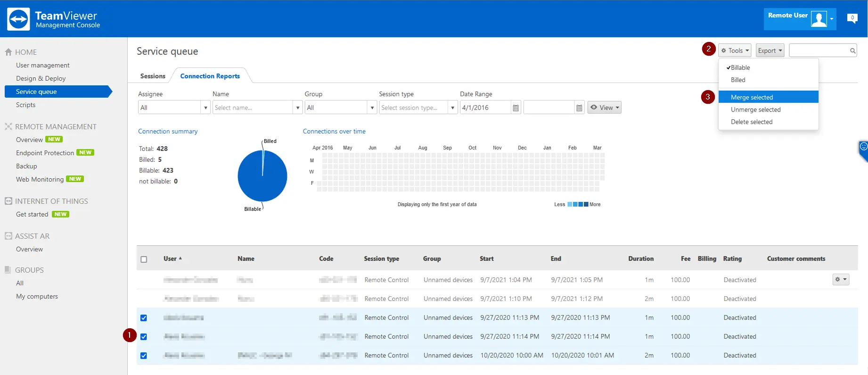Viewport: 868px width, 375px height.
Task: Choose Merge selected in Tools menu
Action: tap(768, 97)
